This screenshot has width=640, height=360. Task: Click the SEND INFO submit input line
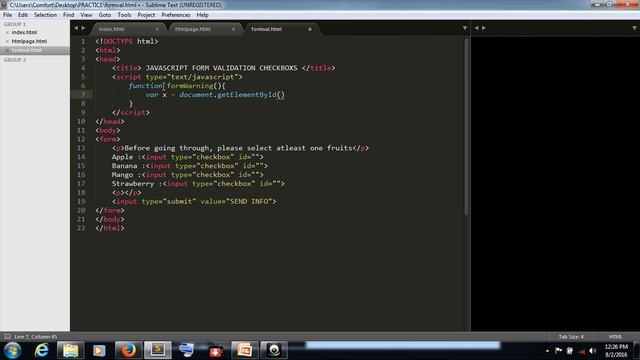tap(194, 202)
